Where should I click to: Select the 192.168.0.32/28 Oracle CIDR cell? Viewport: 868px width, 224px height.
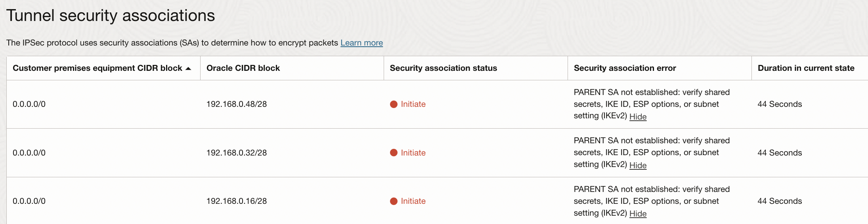point(236,153)
